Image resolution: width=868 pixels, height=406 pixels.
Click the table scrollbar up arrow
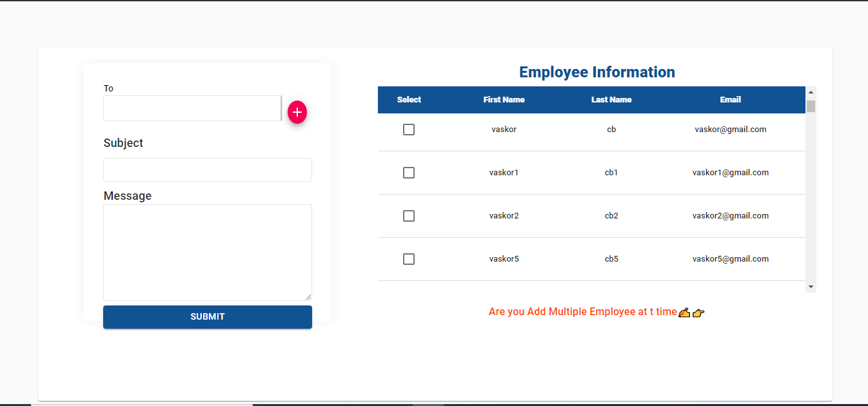tap(811, 92)
